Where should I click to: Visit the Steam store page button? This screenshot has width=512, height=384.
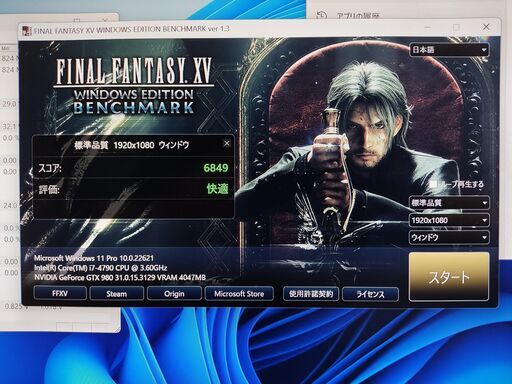(117, 294)
